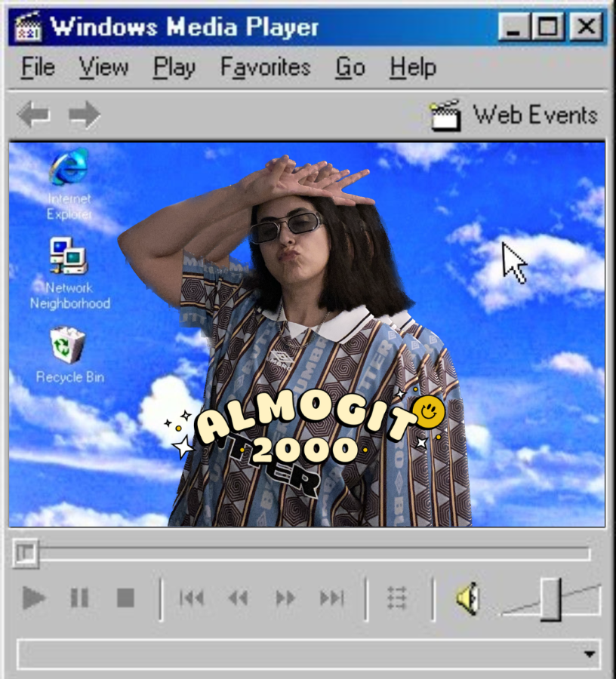Close the Windows Media Player window
The width and height of the screenshot is (616, 679).
coord(586,27)
